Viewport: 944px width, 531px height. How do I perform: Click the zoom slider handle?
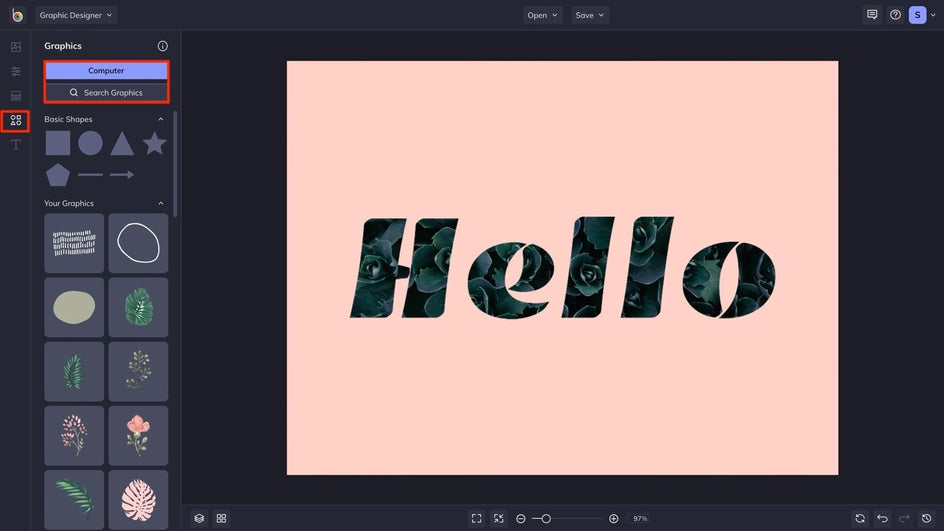(x=546, y=518)
